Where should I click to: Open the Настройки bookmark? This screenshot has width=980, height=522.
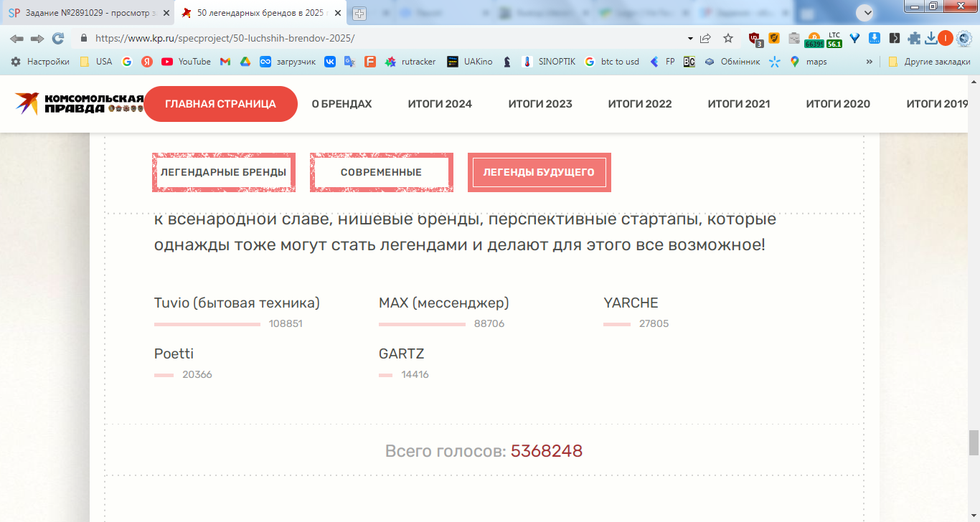pos(40,62)
